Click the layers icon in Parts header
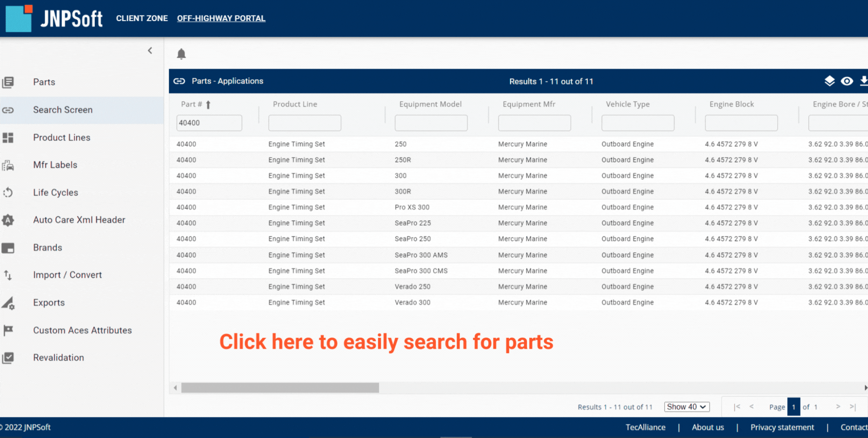Viewport: 868px width, 438px height. [829, 81]
